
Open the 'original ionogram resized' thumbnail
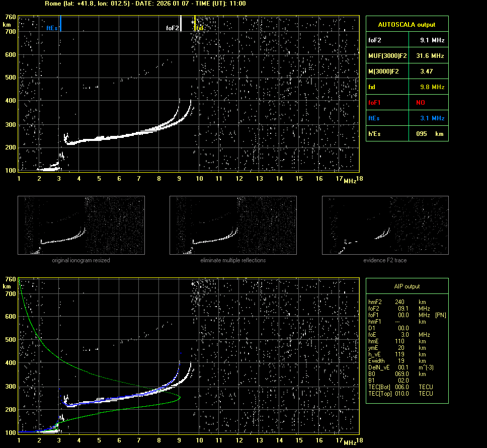81,225
